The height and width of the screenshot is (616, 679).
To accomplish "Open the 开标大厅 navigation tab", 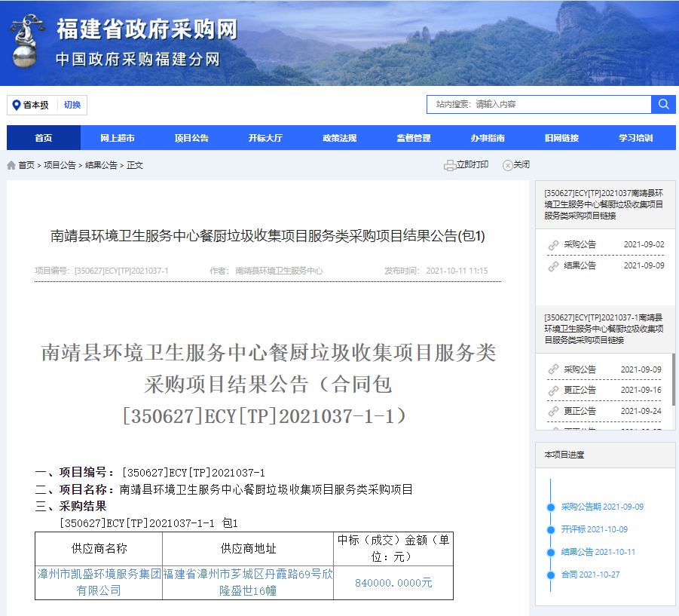I will [x=265, y=138].
